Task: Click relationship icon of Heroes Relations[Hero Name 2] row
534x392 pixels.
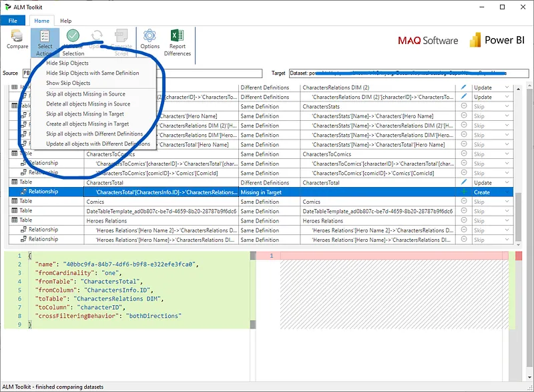Action: click(23, 230)
